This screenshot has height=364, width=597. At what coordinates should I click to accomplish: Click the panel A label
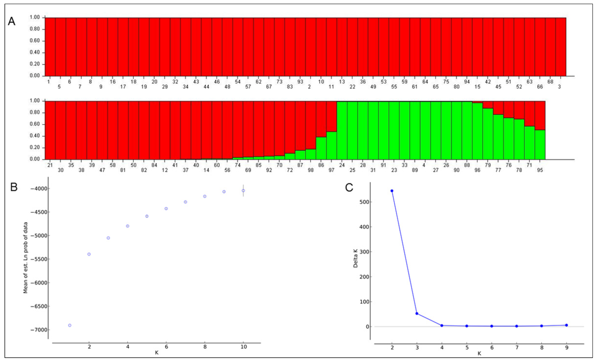coord(11,22)
